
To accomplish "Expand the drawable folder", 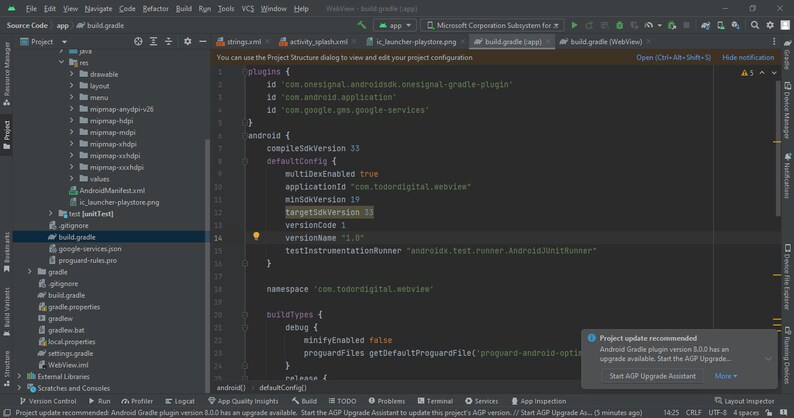I will (x=71, y=74).
